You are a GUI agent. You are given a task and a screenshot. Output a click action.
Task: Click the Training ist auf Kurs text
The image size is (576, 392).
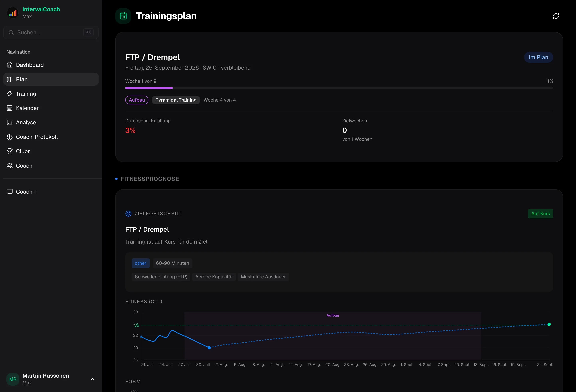166,242
